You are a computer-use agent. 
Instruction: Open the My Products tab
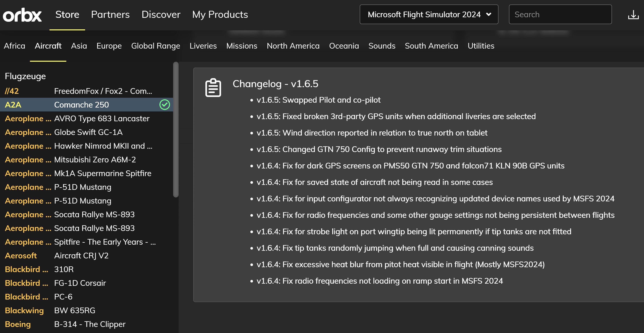click(x=220, y=14)
